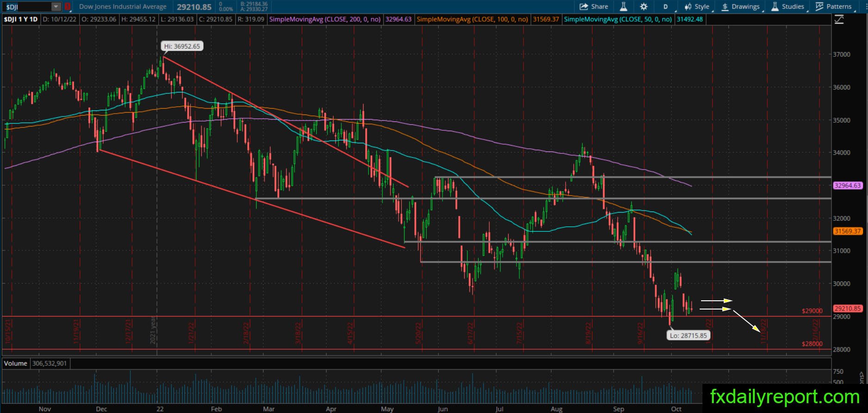The width and height of the screenshot is (868, 413).
Task: Click the L: 29136.03 low value
Action: pos(177,19)
